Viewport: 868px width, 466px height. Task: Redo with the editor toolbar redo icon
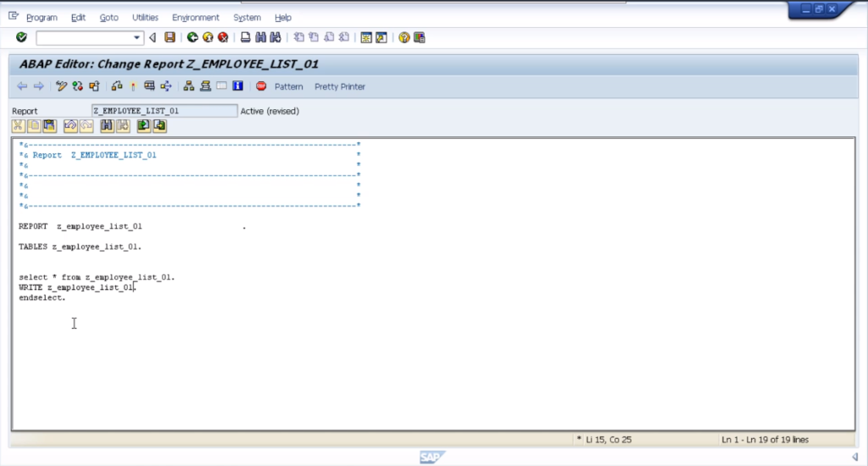[86, 126]
